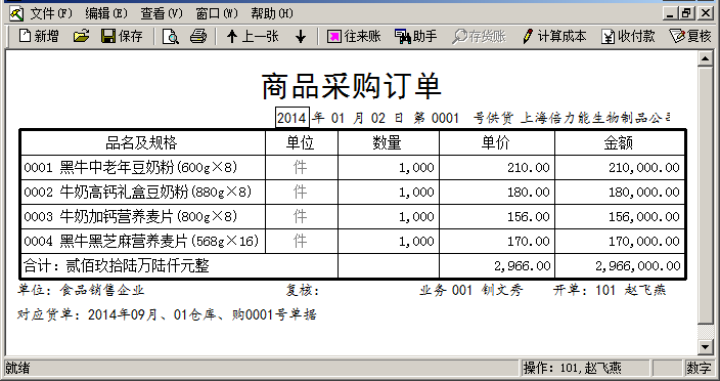Select supplier 上海倍力能生物制品公司

[x=595, y=118]
